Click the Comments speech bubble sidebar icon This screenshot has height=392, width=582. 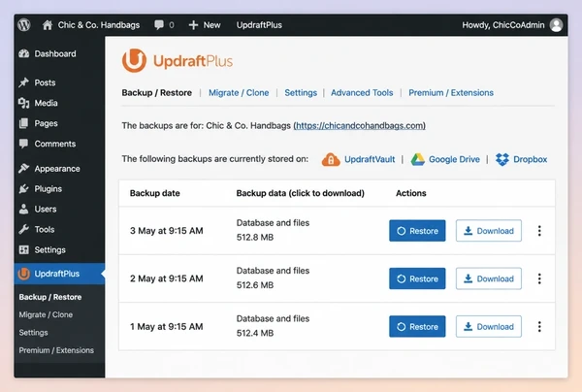click(x=24, y=144)
